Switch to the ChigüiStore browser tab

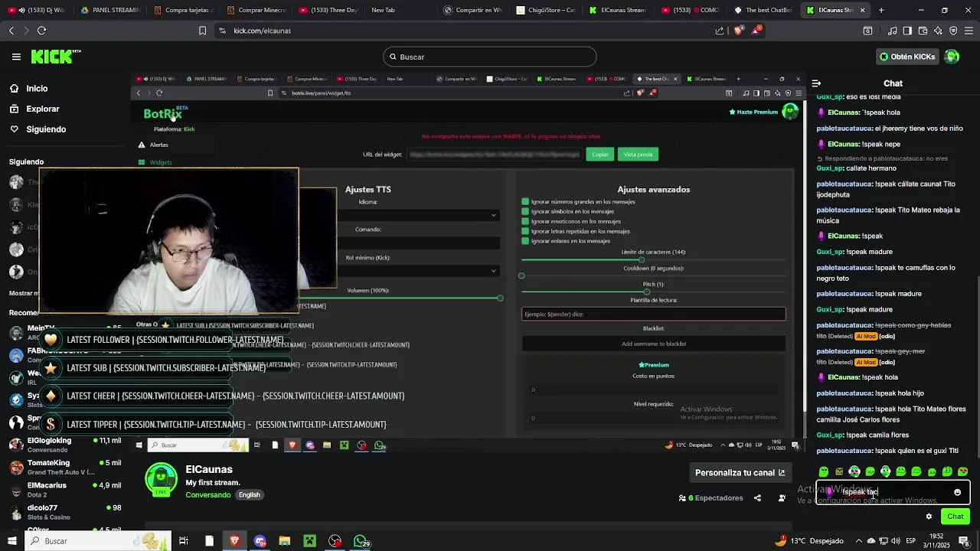coord(545,10)
